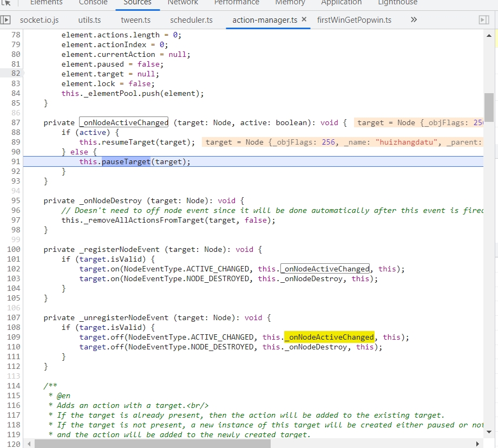
Task: Click inline target value hint on line 87
Action: coord(418,123)
